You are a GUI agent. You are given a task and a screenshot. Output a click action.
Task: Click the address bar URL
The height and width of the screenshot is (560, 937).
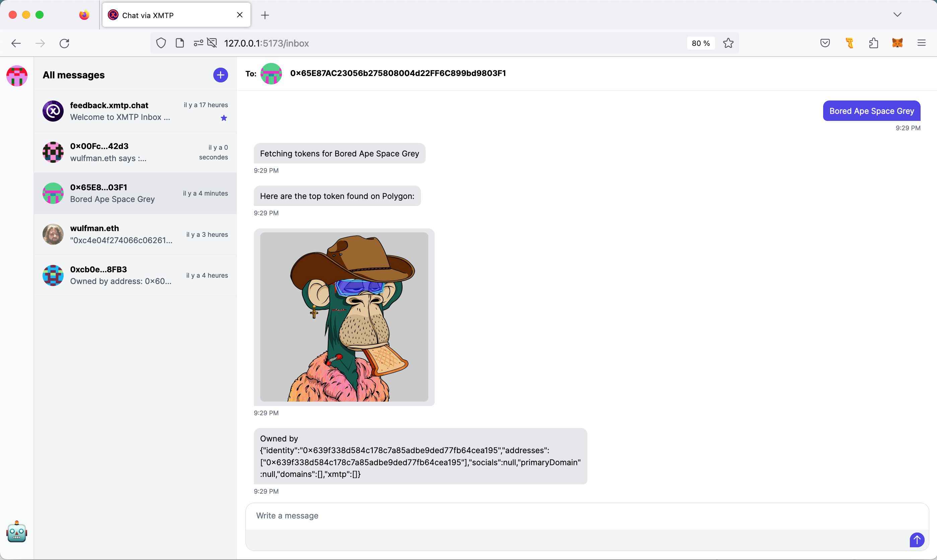pos(266,44)
